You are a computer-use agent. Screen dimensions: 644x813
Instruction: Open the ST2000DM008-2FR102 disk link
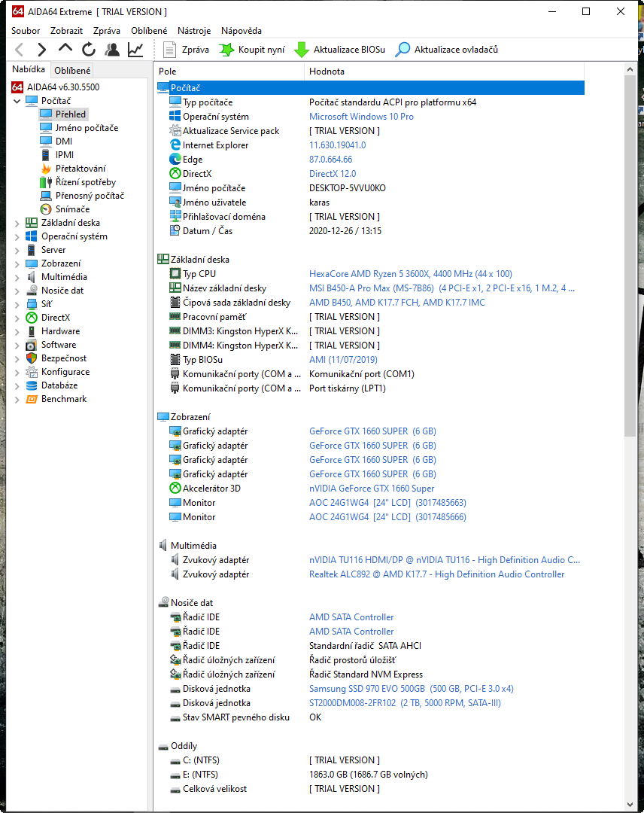406,703
